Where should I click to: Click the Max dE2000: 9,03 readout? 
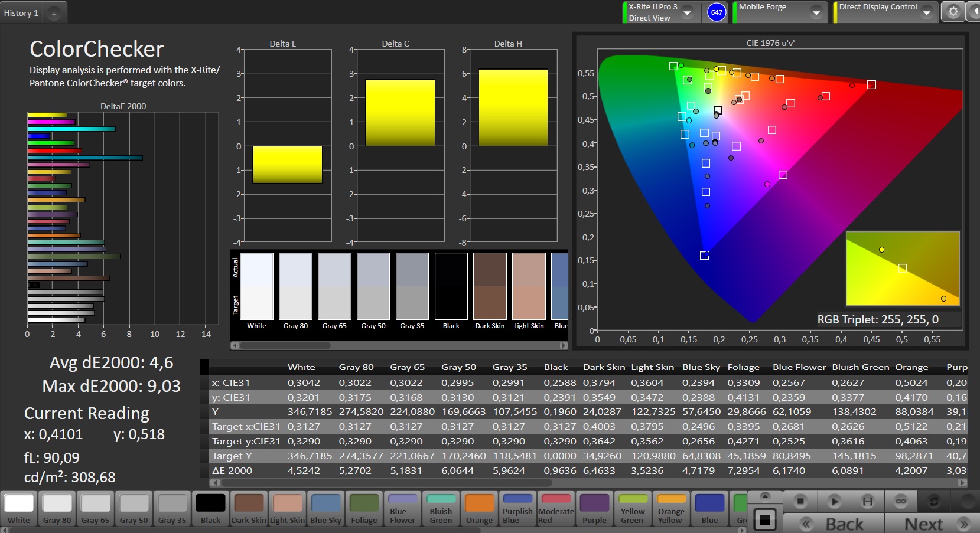coord(111,386)
